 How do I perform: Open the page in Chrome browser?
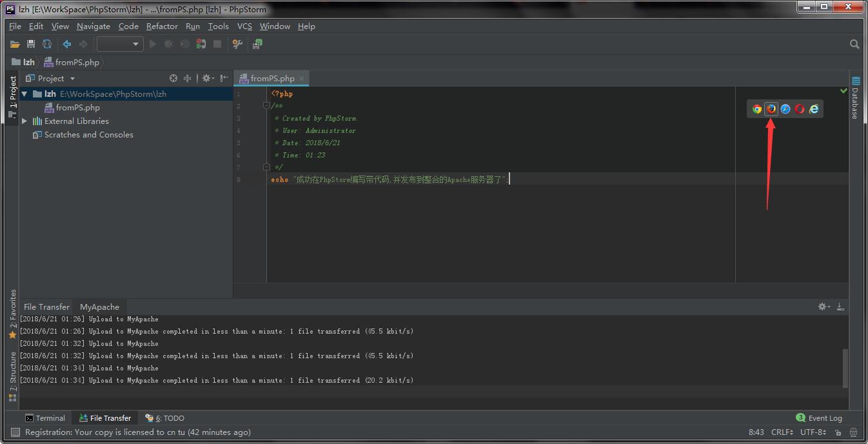(x=757, y=109)
